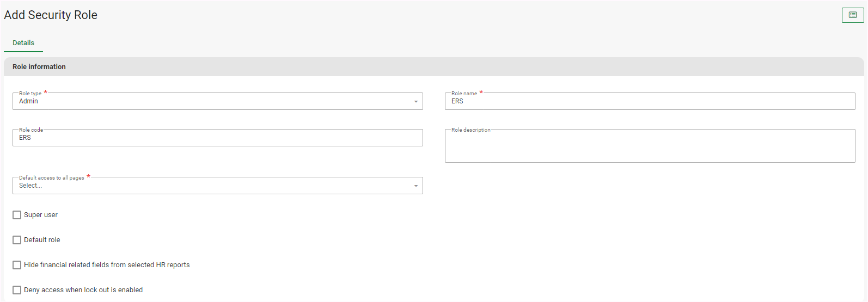
Task: Click the Super user label text
Action: click(41, 215)
